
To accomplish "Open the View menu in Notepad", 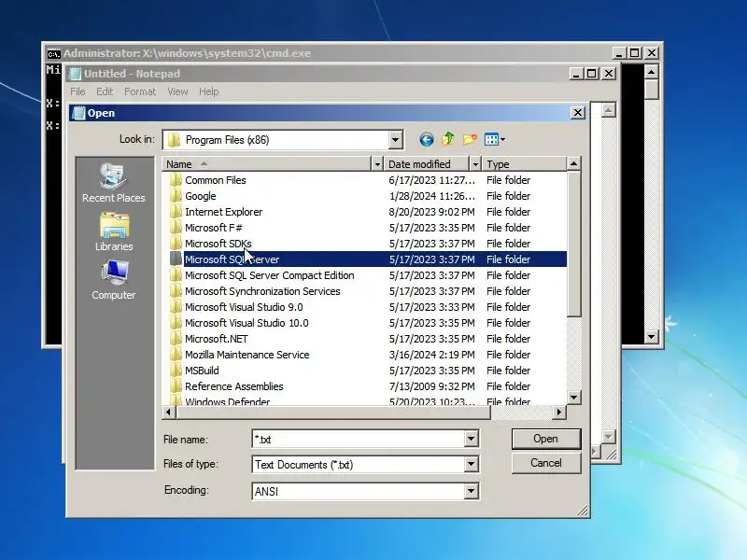I will point(177,91).
